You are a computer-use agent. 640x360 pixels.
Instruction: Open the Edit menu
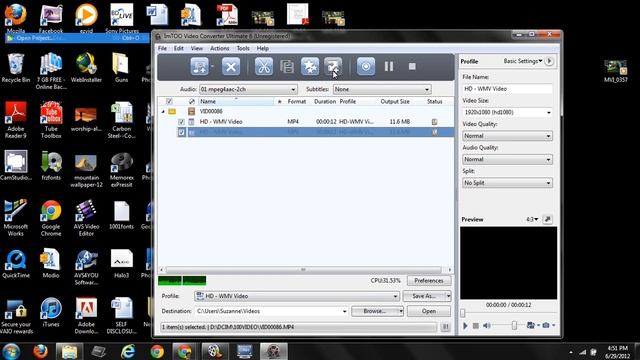[x=179, y=48]
